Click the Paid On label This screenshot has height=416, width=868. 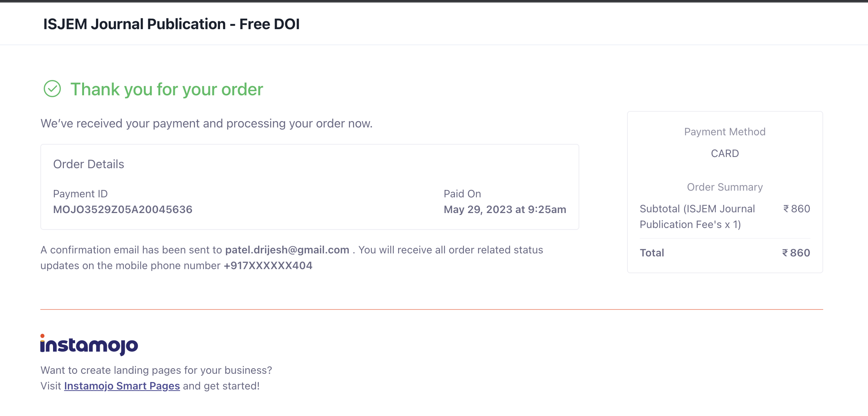(462, 194)
